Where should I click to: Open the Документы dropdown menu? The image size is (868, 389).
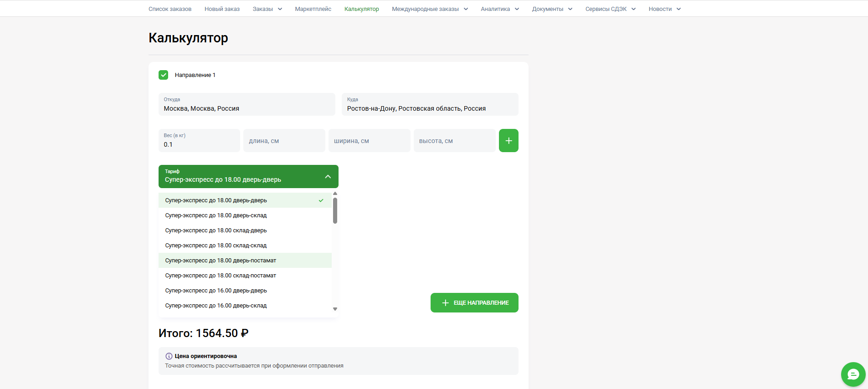pos(552,9)
